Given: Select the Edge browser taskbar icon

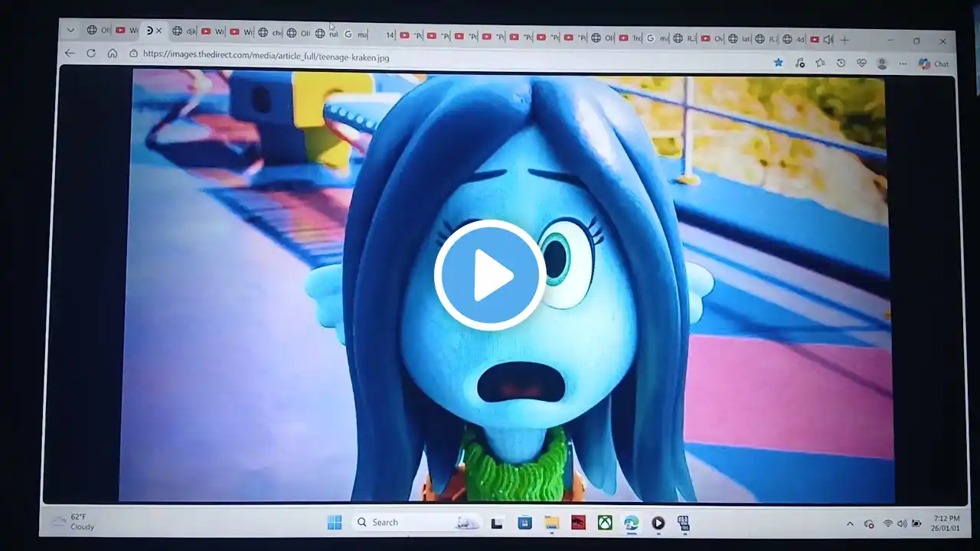Looking at the screenshot, I should point(631,523).
